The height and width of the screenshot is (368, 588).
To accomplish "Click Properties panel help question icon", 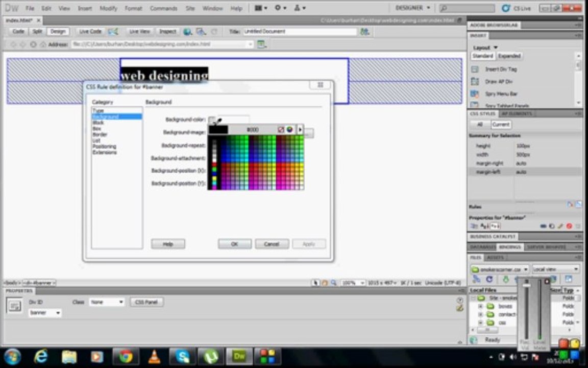I will tap(460, 300).
